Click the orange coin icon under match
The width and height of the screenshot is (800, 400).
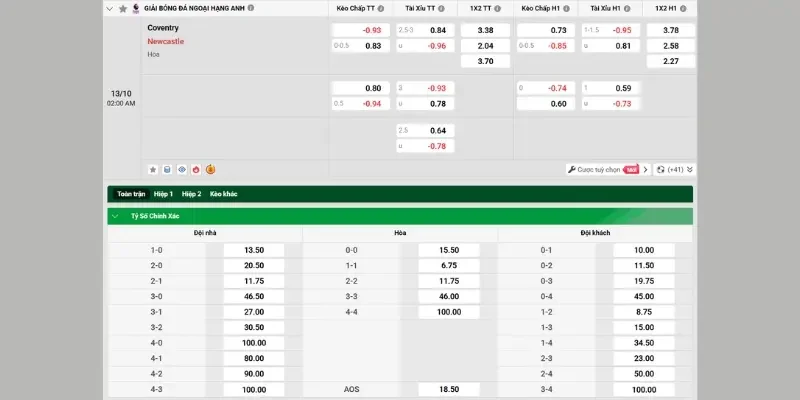coord(210,169)
